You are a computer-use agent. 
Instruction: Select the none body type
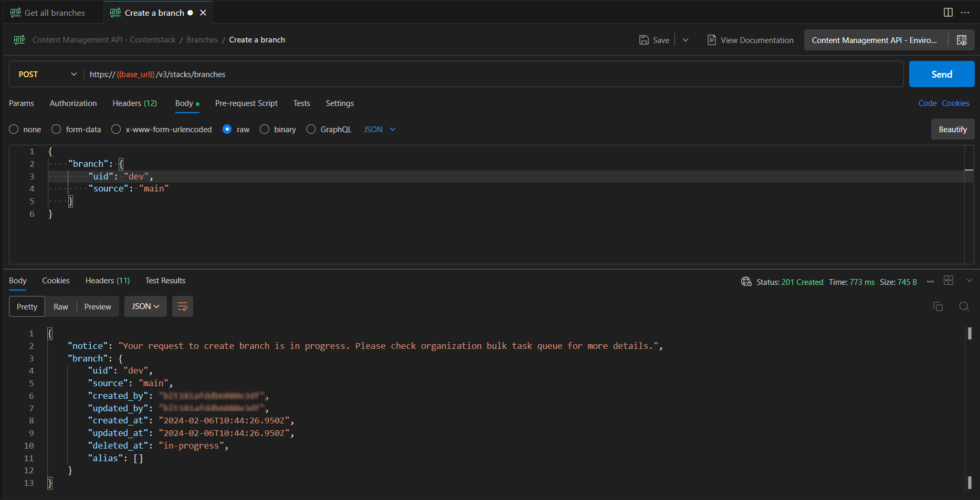(x=14, y=130)
